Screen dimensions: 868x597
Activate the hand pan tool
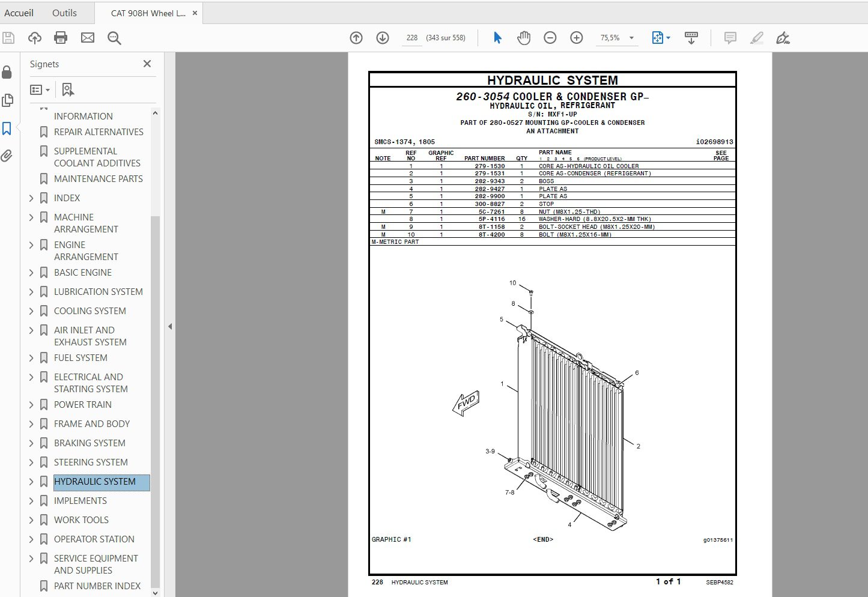tap(524, 38)
